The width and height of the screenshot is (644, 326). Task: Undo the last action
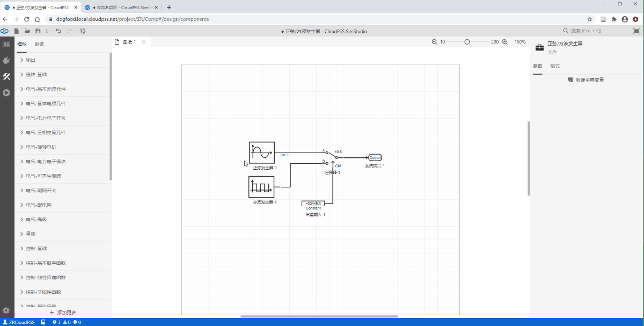(x=58, y=31)
